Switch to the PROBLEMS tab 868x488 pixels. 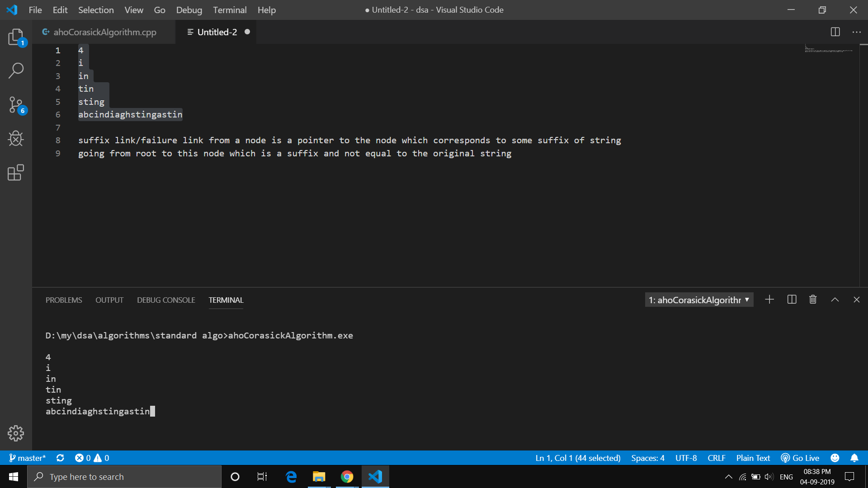coord(63,300)
